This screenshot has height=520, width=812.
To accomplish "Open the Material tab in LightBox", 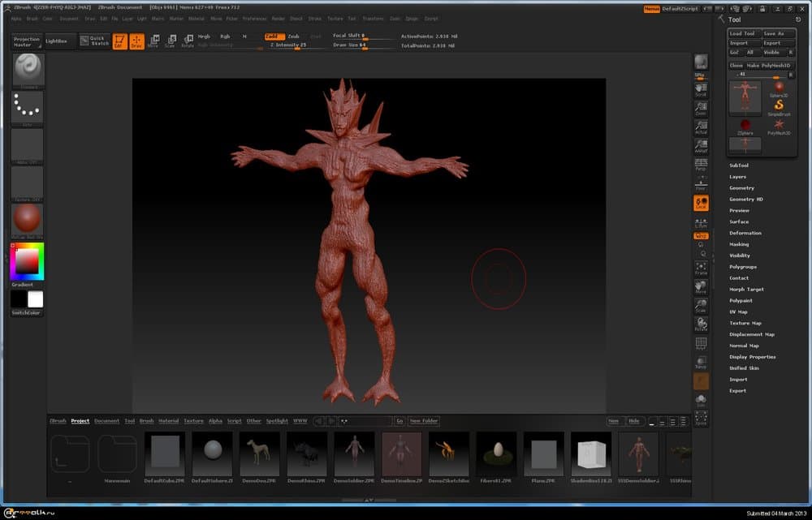I will pos(168,421).
